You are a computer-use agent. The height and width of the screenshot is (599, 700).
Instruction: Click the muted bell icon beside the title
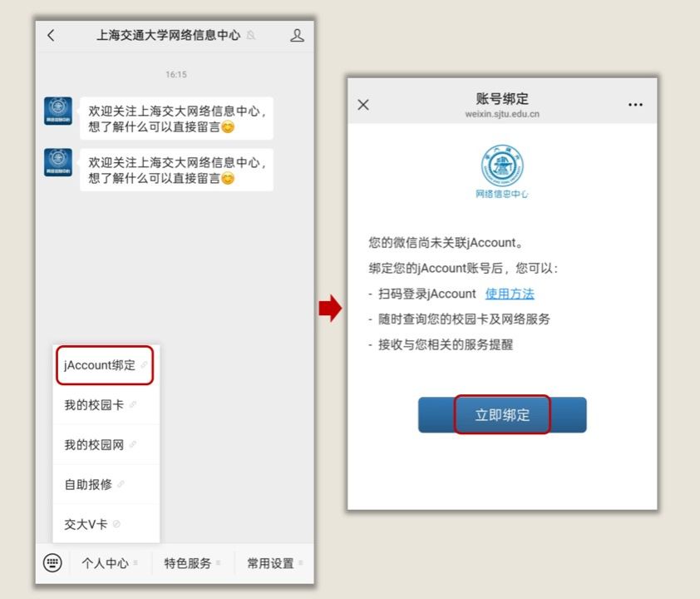pos(251,35)
